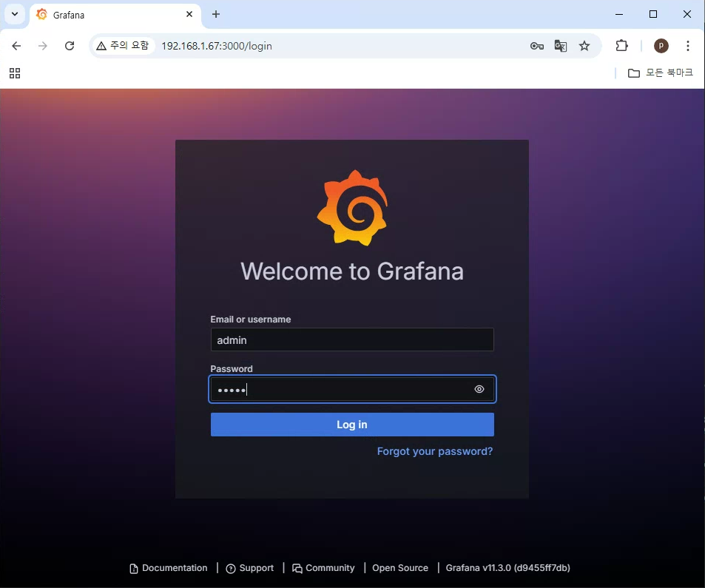Viewport: 705px width, 588px height.
Task: Click the browser forward arrow
Action: click(x=43, y=46)
